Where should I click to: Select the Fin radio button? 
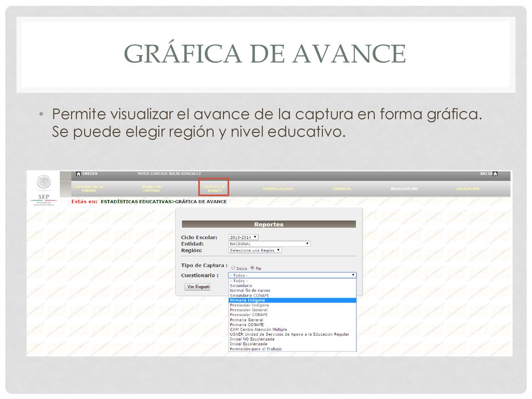252,268
